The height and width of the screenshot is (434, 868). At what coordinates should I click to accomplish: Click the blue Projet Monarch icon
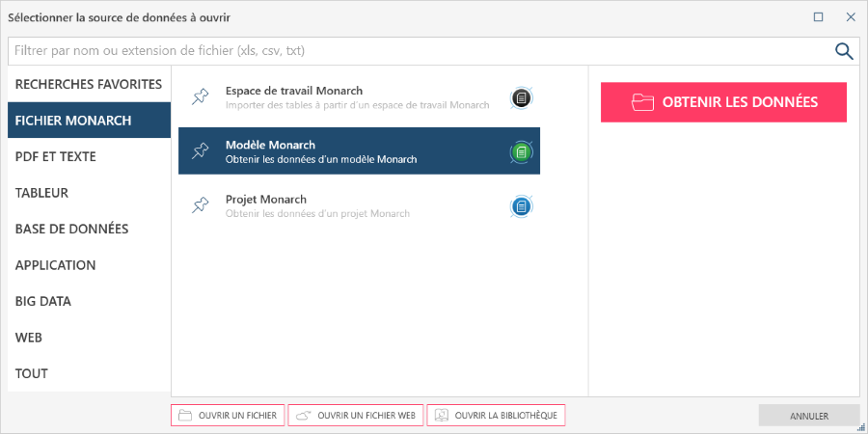pos(521,205)
